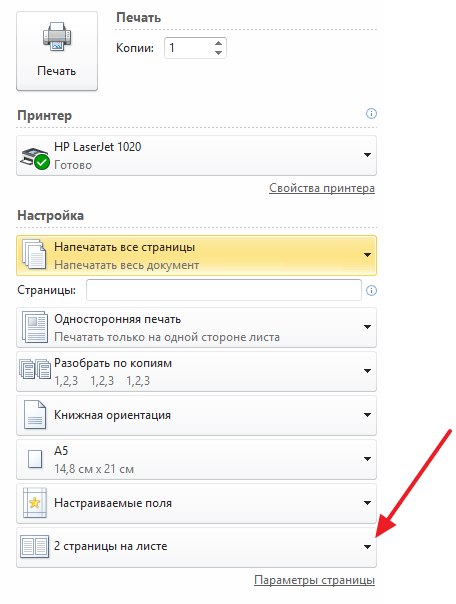Click the HP LaserJet 1020 printer status icon

(x=35, y=158)
